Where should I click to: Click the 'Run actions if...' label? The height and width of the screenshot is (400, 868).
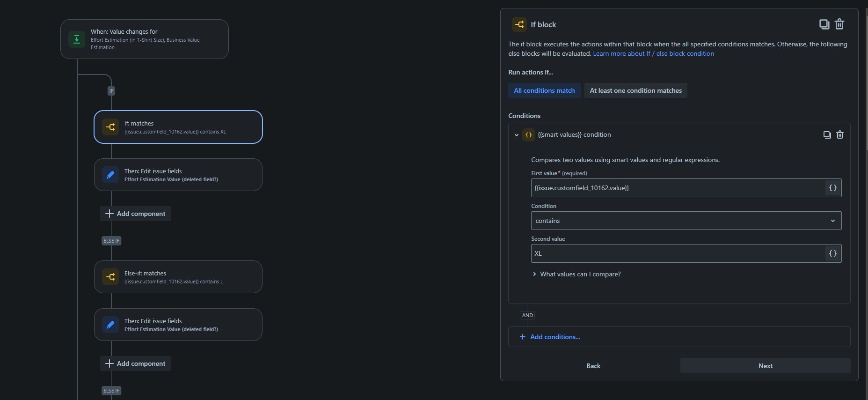[x=531, y=72]
